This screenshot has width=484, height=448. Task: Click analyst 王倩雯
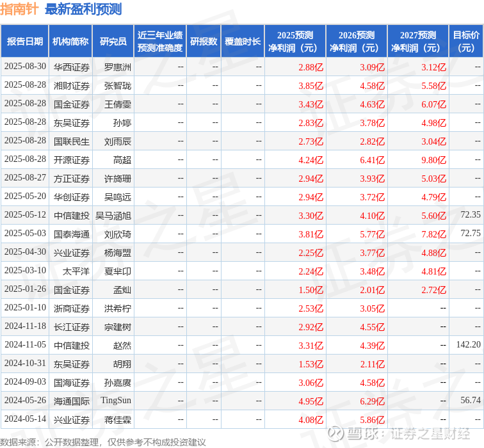118,104
